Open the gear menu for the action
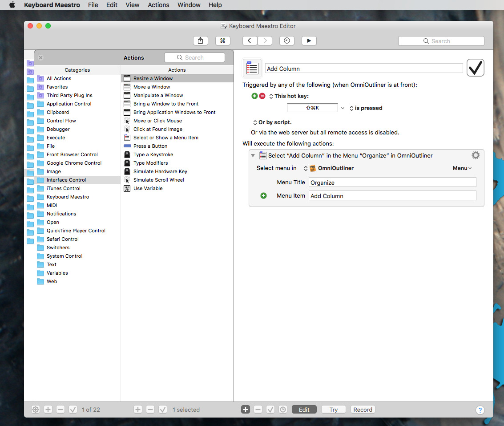This screenshot has height=426, width=504. (476, 155)
